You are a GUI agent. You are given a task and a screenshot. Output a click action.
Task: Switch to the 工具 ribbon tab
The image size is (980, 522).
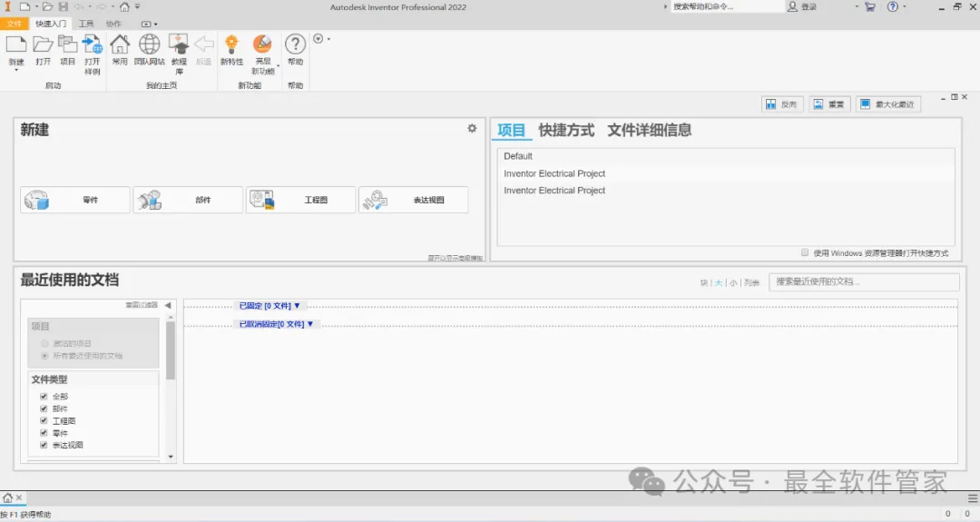85,24
